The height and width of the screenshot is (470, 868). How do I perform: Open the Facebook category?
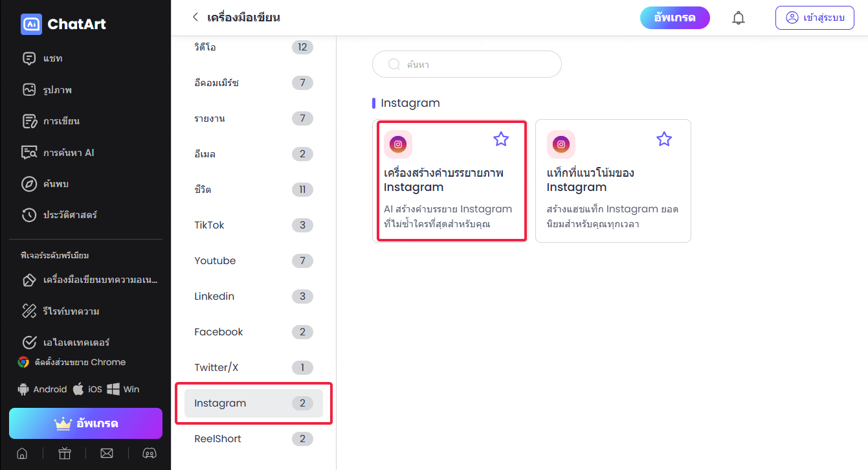click(254, 332)
